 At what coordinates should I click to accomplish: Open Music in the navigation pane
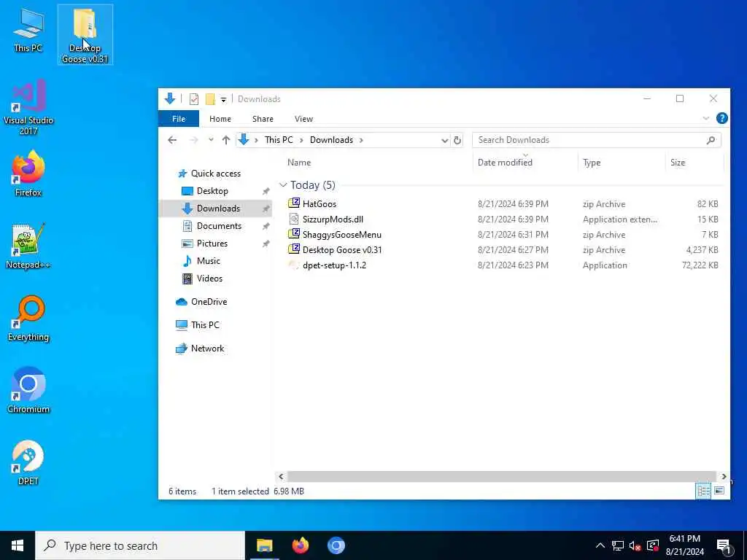pos(208,261)
